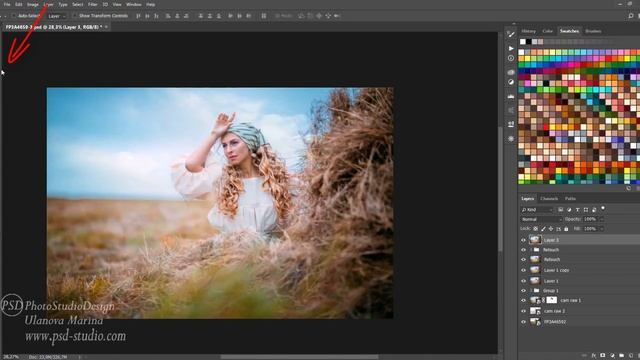640x360 pixels.
Task: Filter layers by shape layers icon
Action: pyautogui.click(x=586, y=210)
